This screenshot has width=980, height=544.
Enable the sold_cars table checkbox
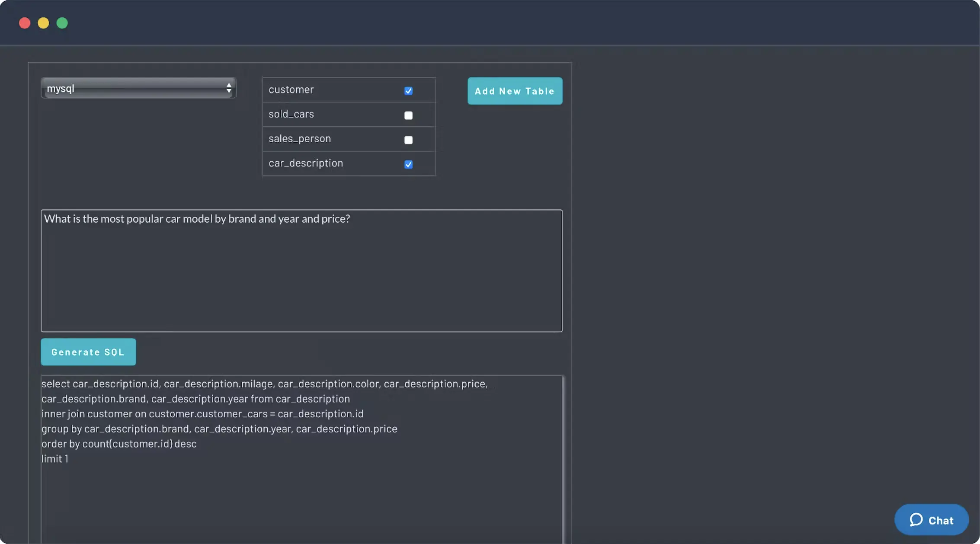(x=408, y=115)
